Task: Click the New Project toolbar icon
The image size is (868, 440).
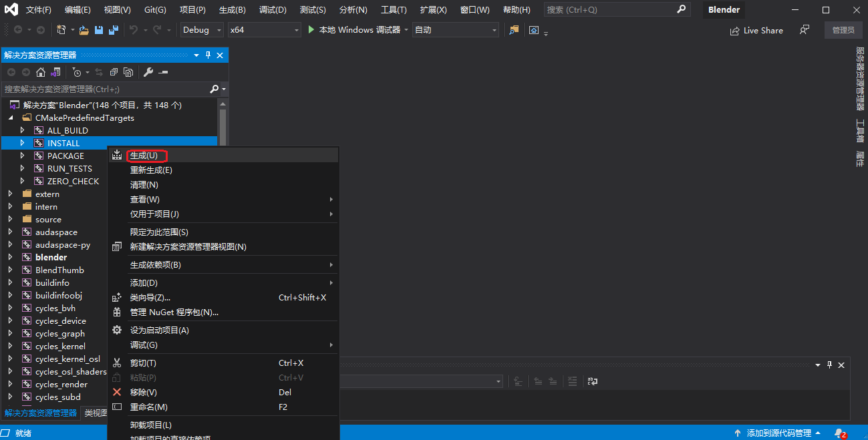Action: point(61,30)
